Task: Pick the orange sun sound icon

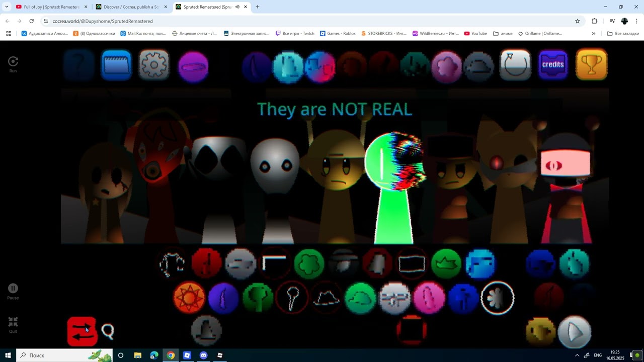Action: (190, 298)
